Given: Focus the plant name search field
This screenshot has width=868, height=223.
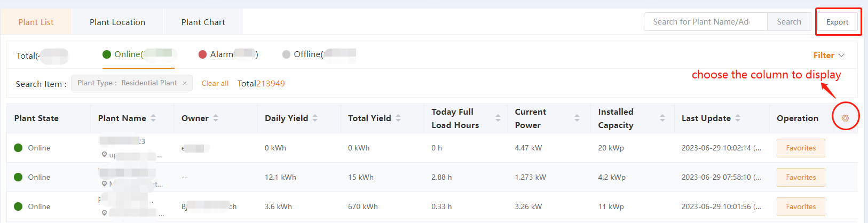Looking at the screenshot, I should click(x=706, y=22).
